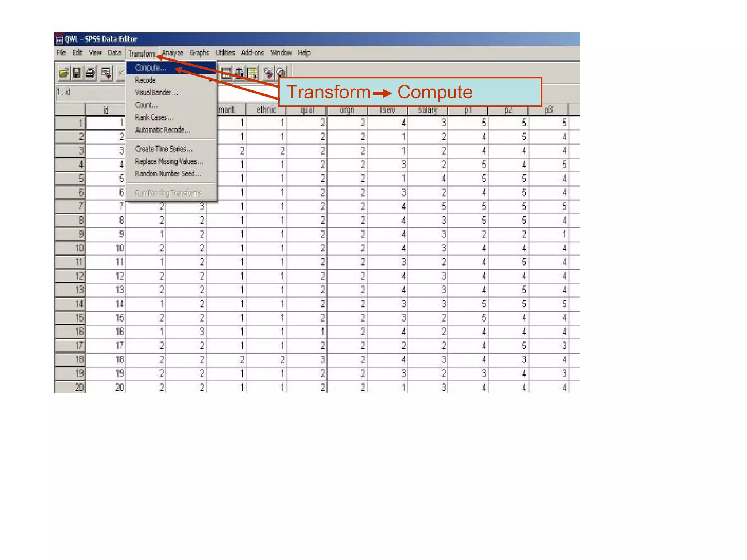Click the p1 cell in row 19 showing 3
747x560 pixels.
point(468,373)
